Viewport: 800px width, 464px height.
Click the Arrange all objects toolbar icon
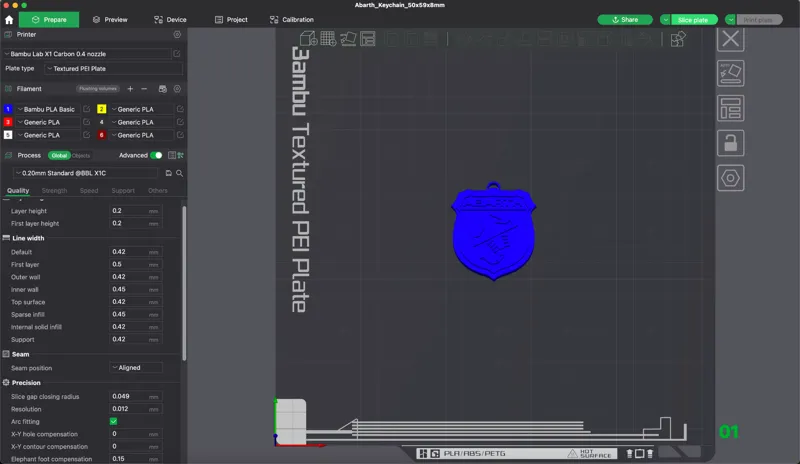(x=367, y=39)
